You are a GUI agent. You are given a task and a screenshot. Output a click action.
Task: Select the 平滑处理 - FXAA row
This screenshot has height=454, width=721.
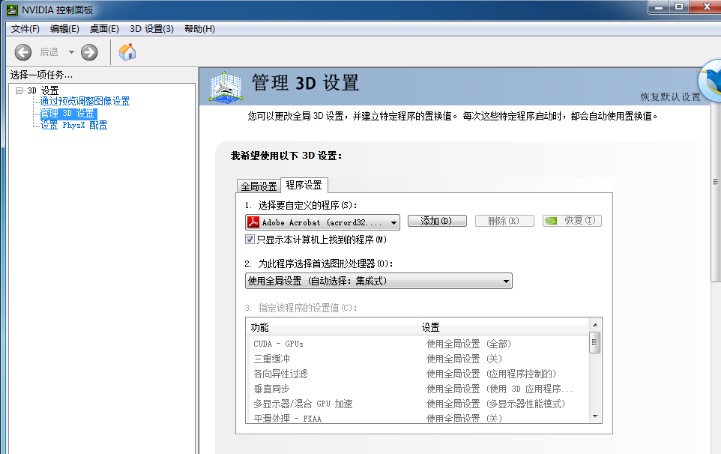(418, 418)
